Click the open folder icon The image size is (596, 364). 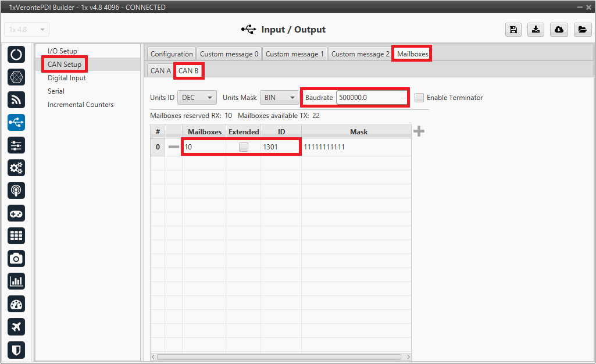tap(581, 30)
